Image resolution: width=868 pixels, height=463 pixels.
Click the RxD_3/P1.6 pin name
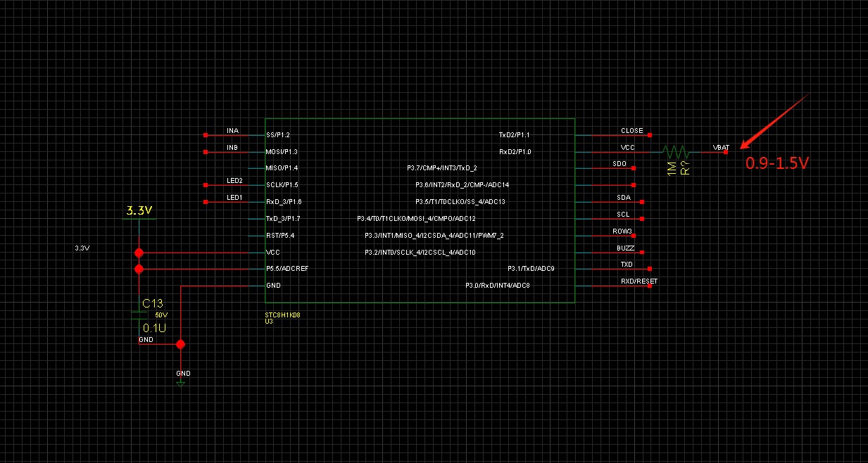click(x=284, y=202)
